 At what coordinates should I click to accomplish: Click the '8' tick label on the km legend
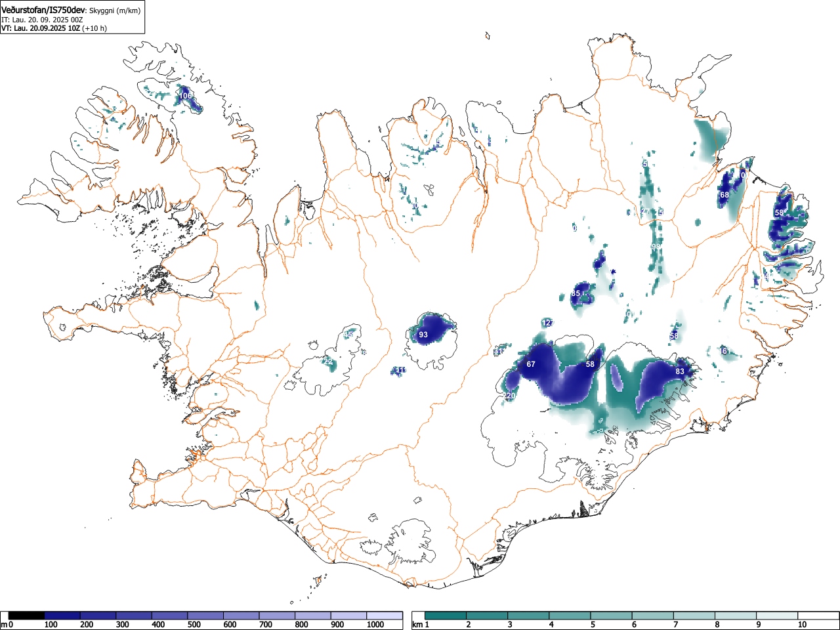click(717, 625)
